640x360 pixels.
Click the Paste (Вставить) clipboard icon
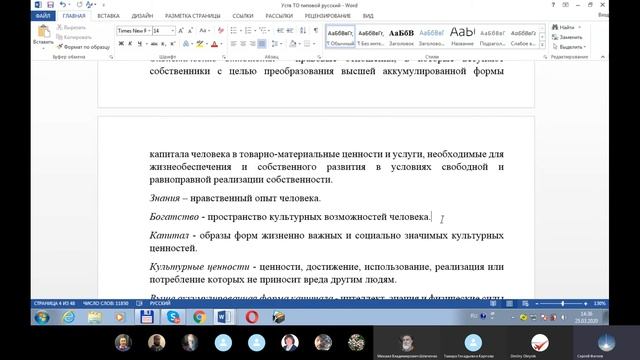click(x=43, y=31)
